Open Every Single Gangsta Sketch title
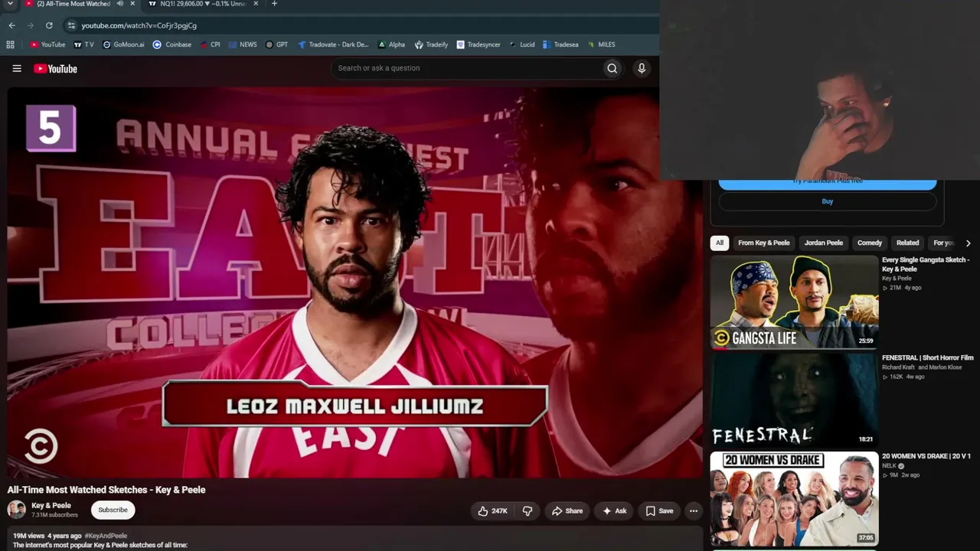Screen dimensions: 980x551 [x=926, y=264]
